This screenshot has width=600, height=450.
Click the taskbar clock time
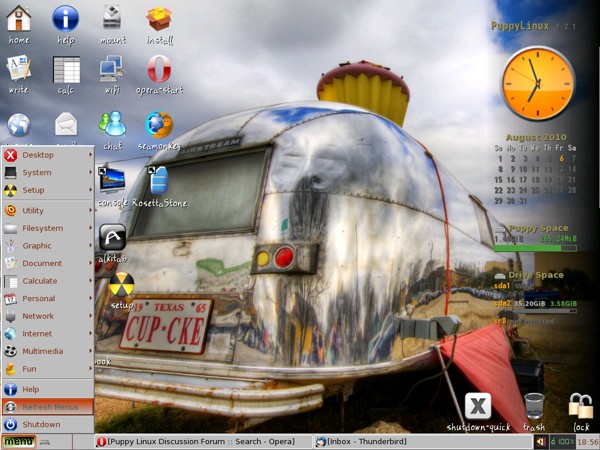(588, 442)
